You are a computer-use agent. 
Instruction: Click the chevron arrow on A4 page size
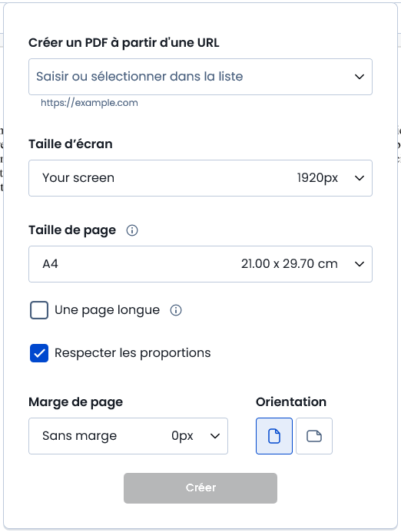360,264
